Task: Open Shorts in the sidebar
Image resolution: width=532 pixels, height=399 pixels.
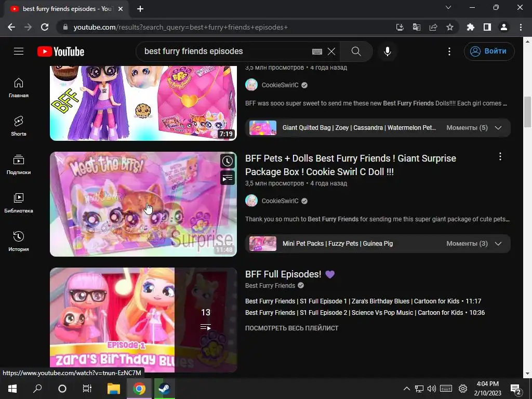Action: [x=19, y=126]
